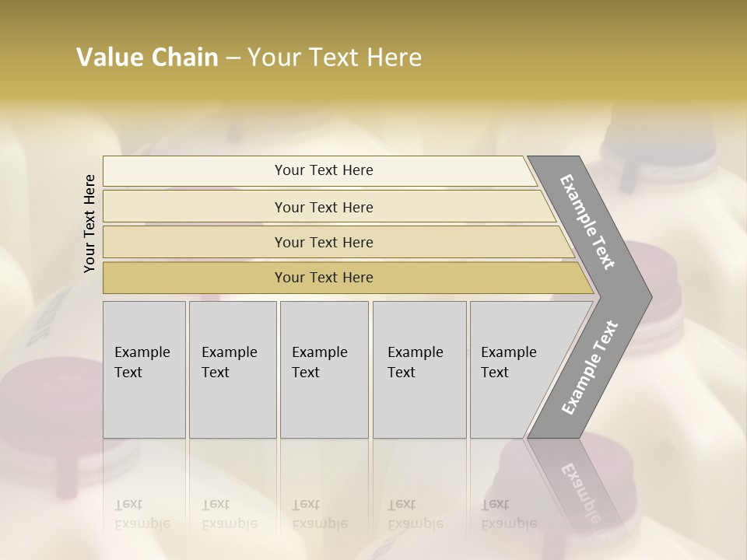Select the vertical rotated "Your Text Here" label
This screenshot has width=747, height=560.
click(89, 223)
